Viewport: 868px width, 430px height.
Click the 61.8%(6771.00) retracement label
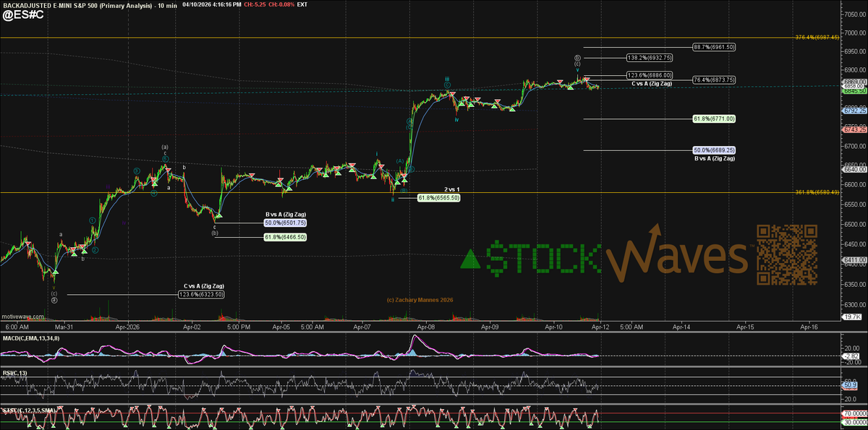coord(713,119)
